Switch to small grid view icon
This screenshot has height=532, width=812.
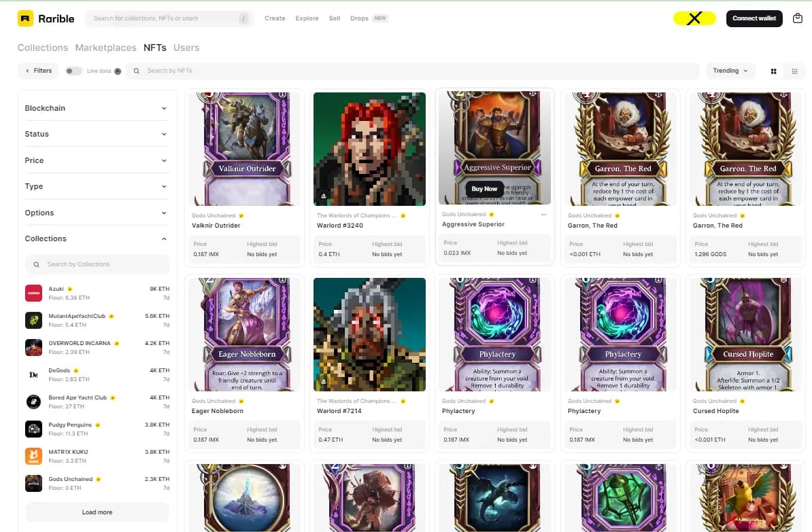tap(794, 71)
